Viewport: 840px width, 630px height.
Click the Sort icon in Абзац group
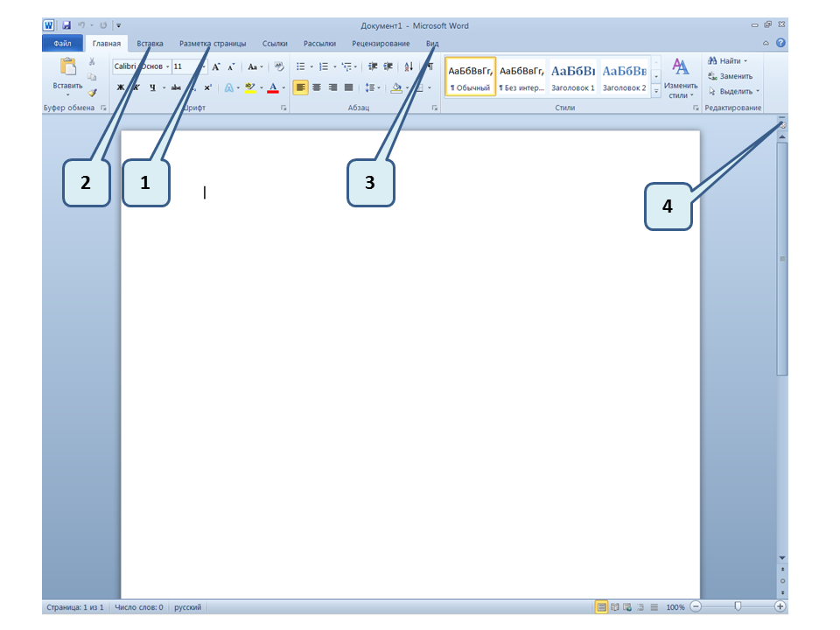click(x=409, y=66)
